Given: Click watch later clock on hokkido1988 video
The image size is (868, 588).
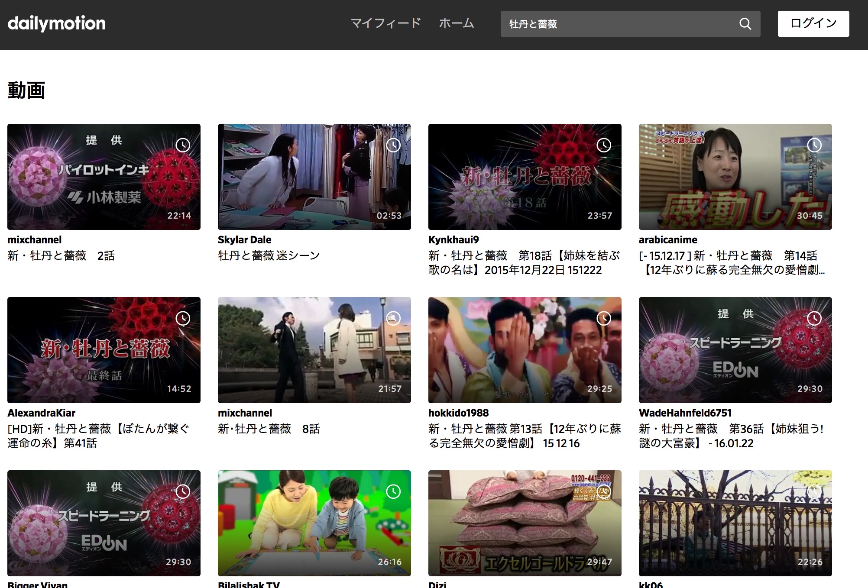Looking at the screenshot, I should click(x=604, y=318).
